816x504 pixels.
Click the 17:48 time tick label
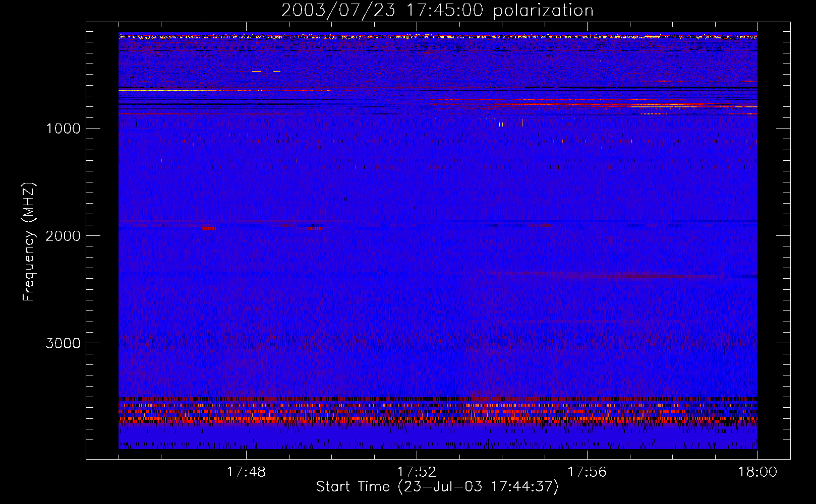(246, 472)
